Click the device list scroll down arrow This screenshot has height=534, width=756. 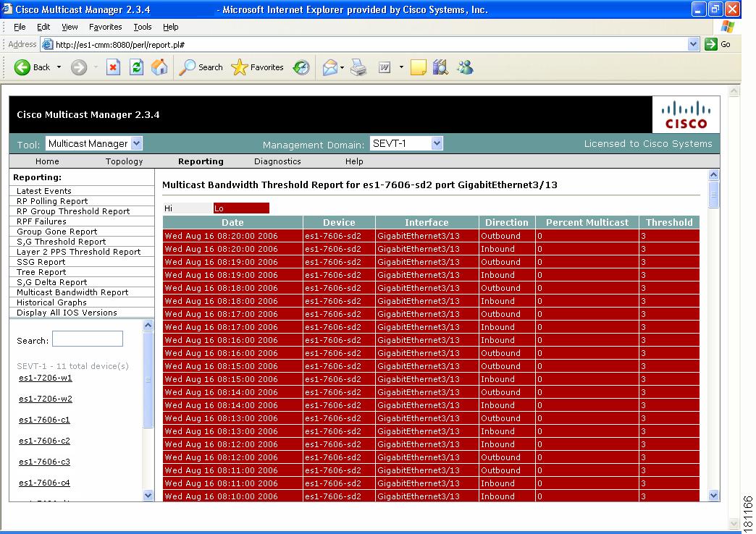pyautogui.click(x=148, y=495)
